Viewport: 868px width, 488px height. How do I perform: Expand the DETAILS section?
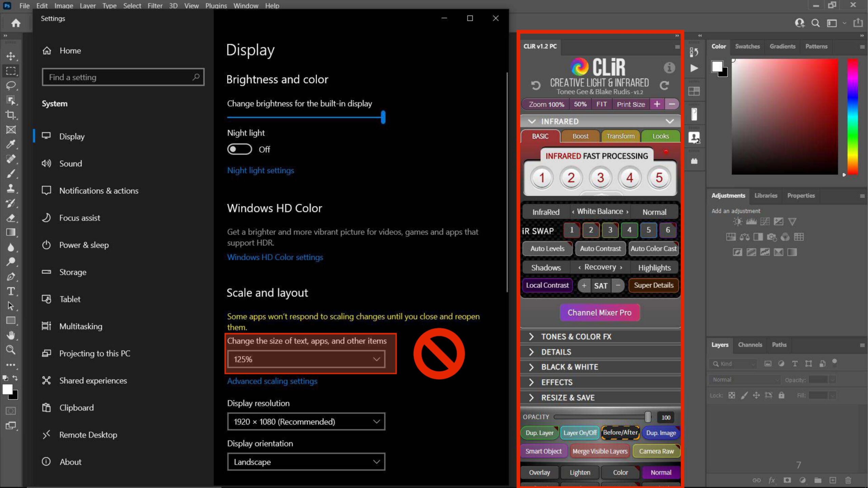point(600,352)
